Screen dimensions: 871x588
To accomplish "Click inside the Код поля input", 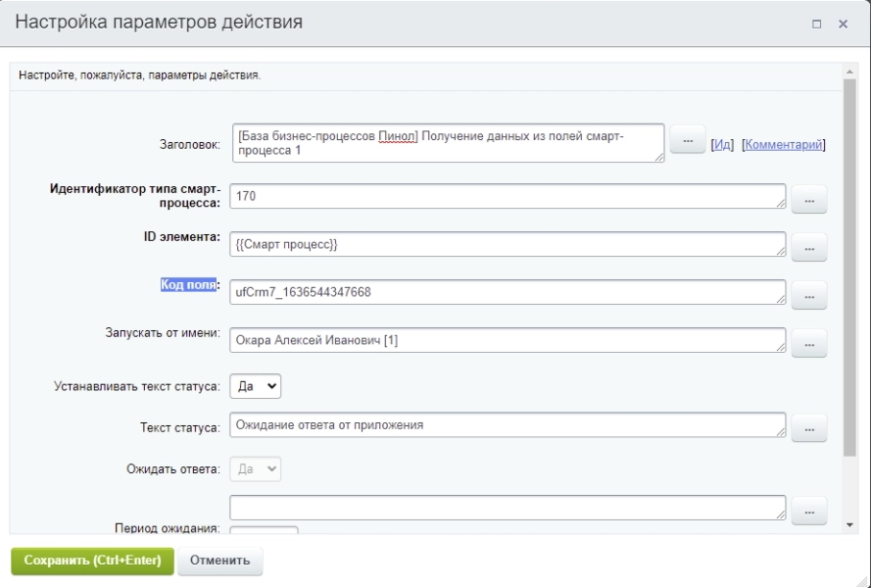I will [490, 290].
